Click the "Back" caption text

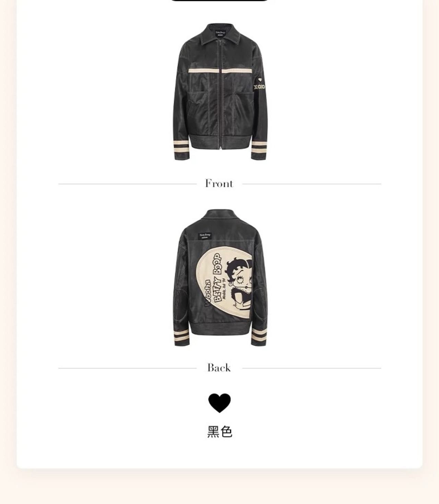219,368
